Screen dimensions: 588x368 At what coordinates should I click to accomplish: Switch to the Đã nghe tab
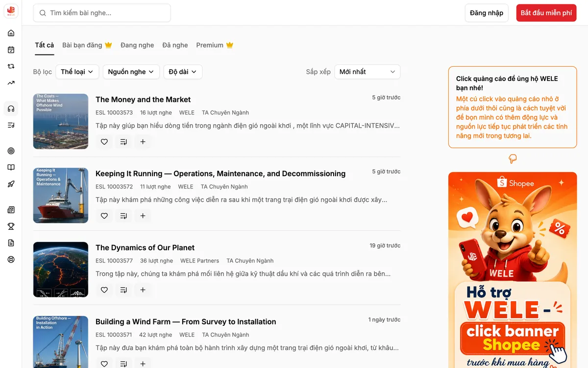tap(175, 45)
